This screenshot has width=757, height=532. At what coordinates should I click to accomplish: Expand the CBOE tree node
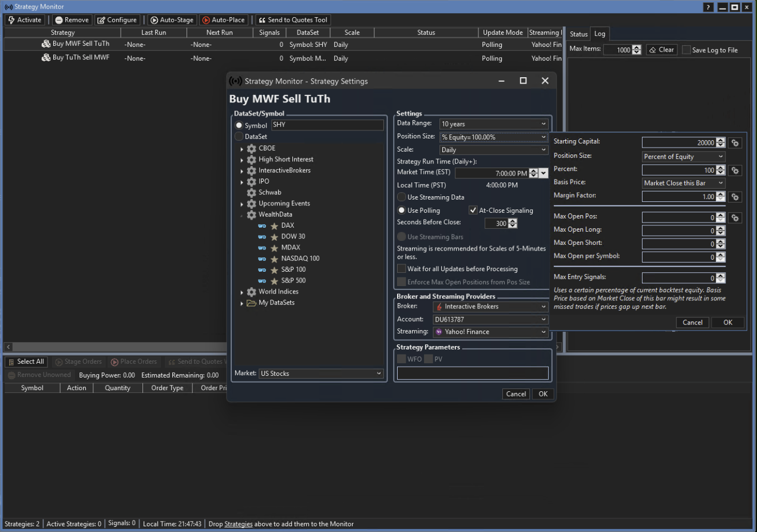coord(241,149)
